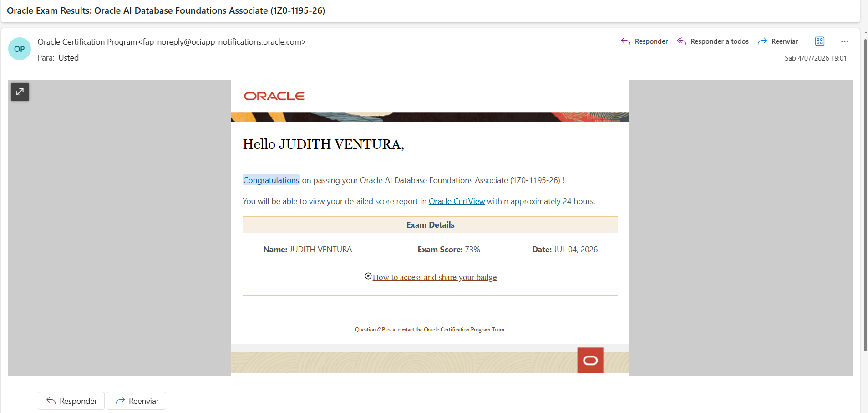The width and height of the screenshot is (868, 413).
Task: Open the Oracle Certification Program Team link
Action: point(464,330)
